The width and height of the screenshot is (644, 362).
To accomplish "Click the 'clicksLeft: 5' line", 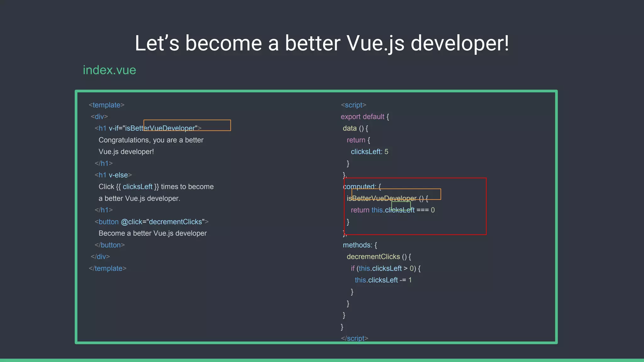I will 369,151.
